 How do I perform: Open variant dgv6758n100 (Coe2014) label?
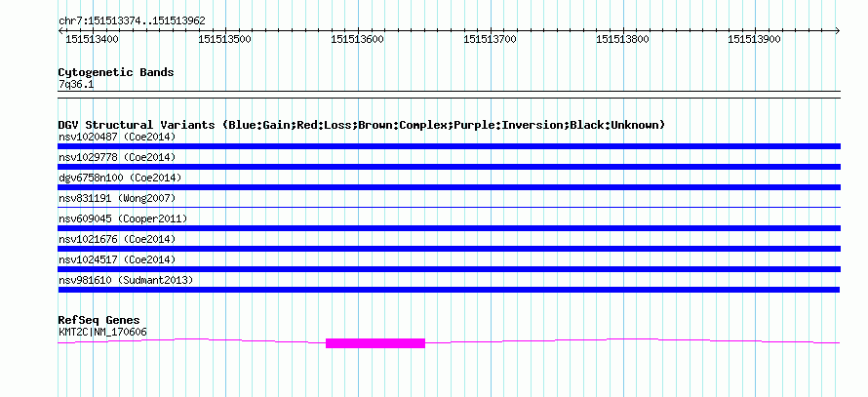pyautogui.click(x=120, y=178)
